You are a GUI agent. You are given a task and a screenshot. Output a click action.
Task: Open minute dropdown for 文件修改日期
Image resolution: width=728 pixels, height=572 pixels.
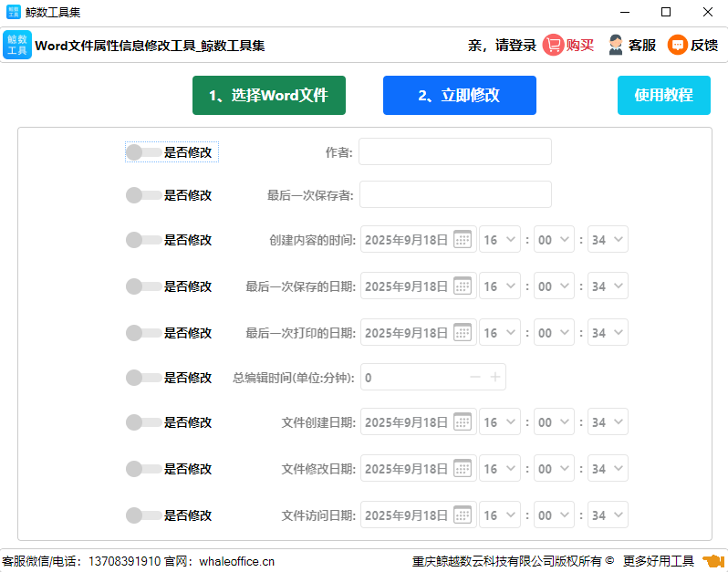(x=554, y=469)
